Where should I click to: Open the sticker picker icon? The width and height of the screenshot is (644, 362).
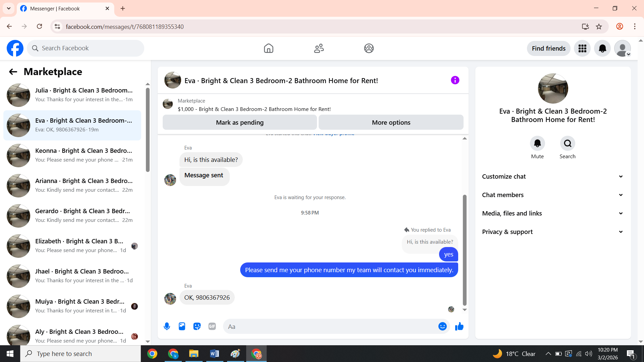197,326
